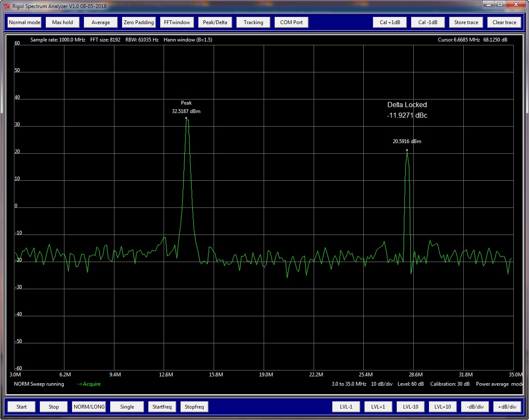Open the FFTwindow selector
The height and width of the screenshot is (420, 529).
[x=177, y=22]
